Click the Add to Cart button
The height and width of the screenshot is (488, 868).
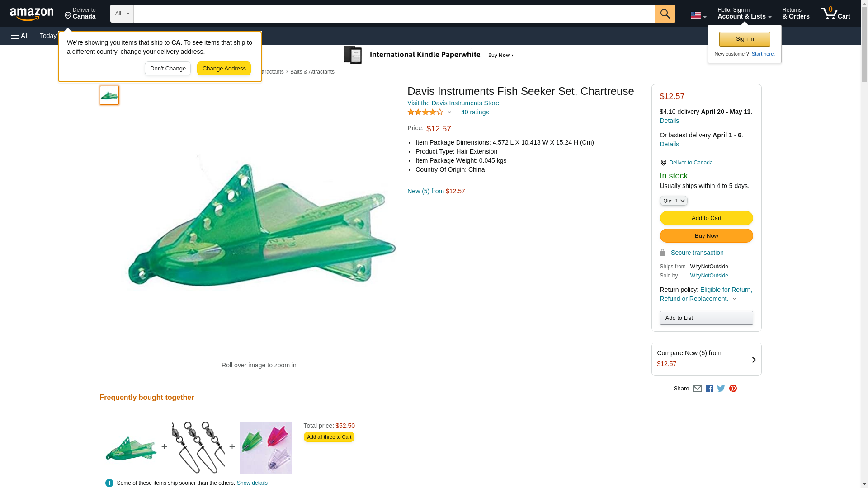pyautogui.click(x=706, y=218)
